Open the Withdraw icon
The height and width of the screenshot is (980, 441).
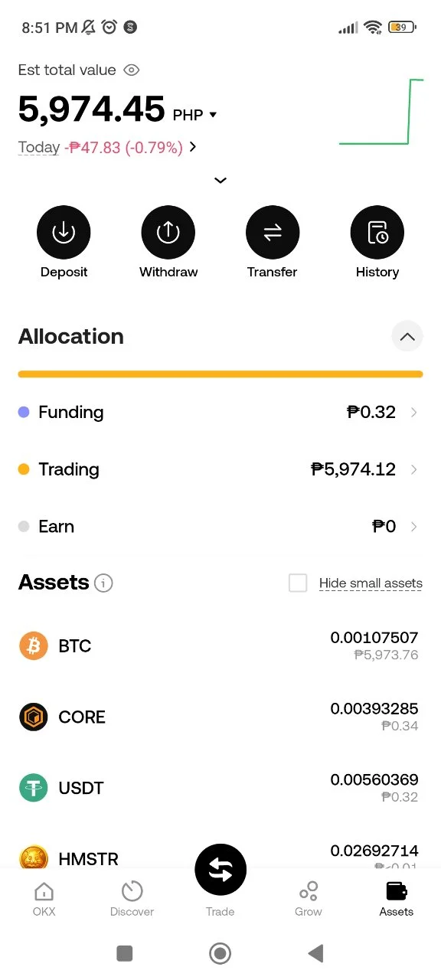click(168, 233)
